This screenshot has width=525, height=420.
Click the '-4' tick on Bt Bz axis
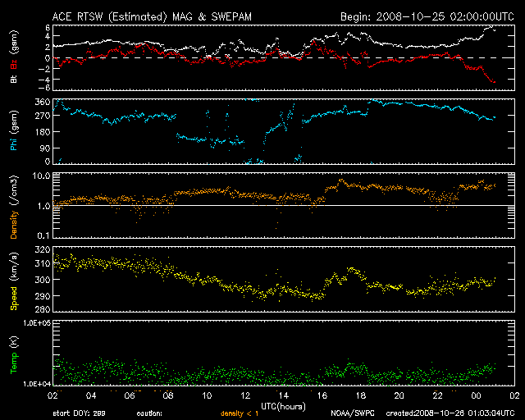point(44,80)
